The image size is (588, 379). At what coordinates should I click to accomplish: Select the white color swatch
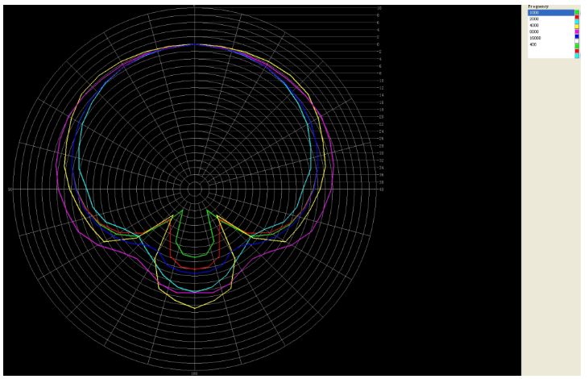(577, 43)
